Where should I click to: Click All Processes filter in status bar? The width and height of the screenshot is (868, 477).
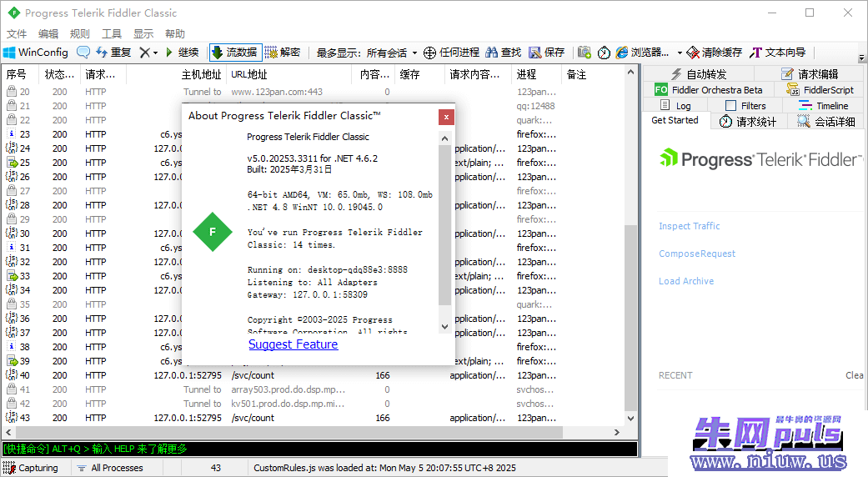coord(109,468)
